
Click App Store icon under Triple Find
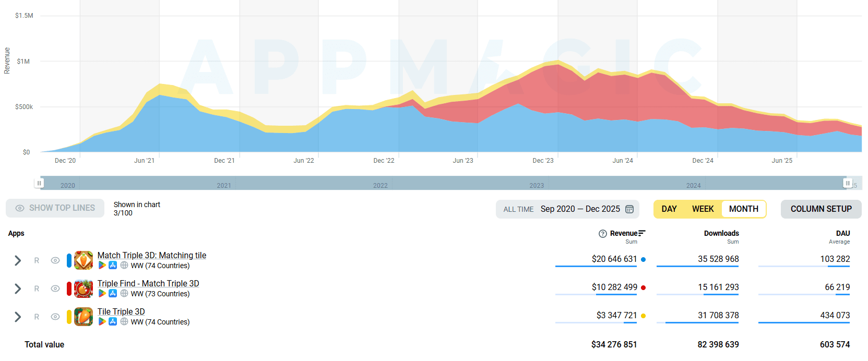113,294
